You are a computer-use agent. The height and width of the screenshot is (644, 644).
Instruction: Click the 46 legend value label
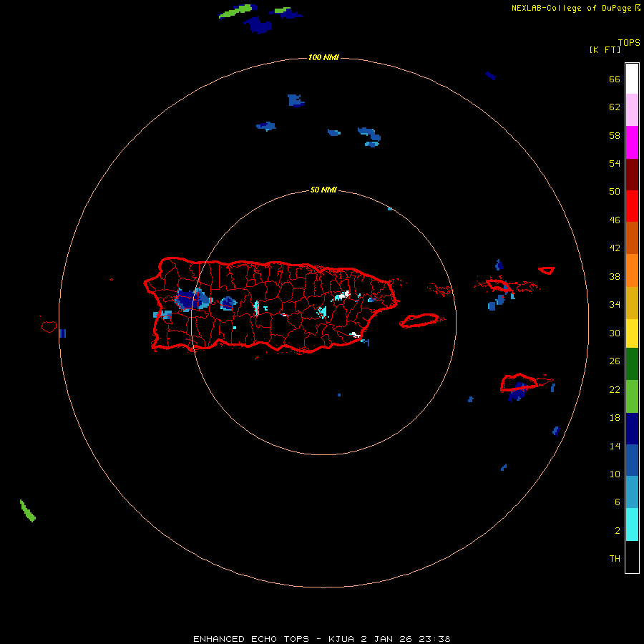pos(615,220)
